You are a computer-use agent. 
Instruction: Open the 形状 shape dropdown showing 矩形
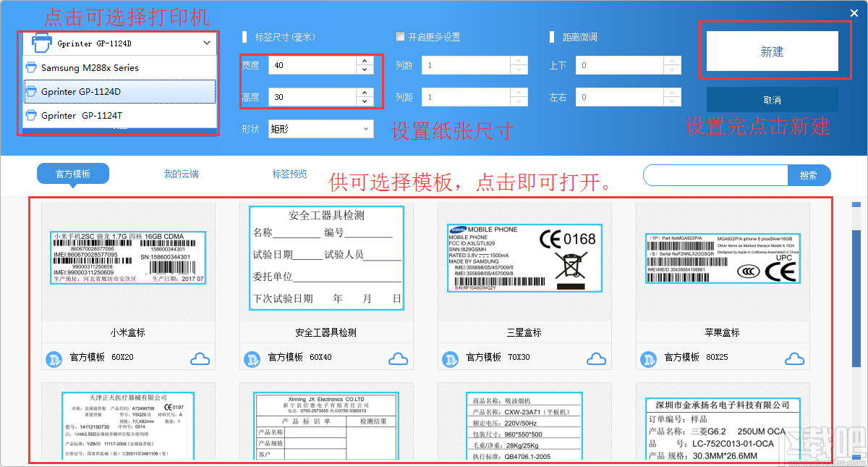point(320,128)
